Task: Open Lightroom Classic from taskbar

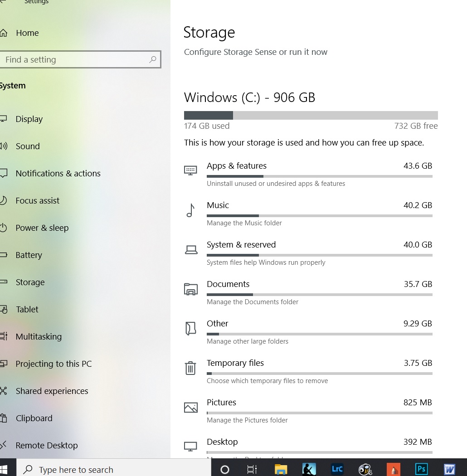Action: click(337, 469)
